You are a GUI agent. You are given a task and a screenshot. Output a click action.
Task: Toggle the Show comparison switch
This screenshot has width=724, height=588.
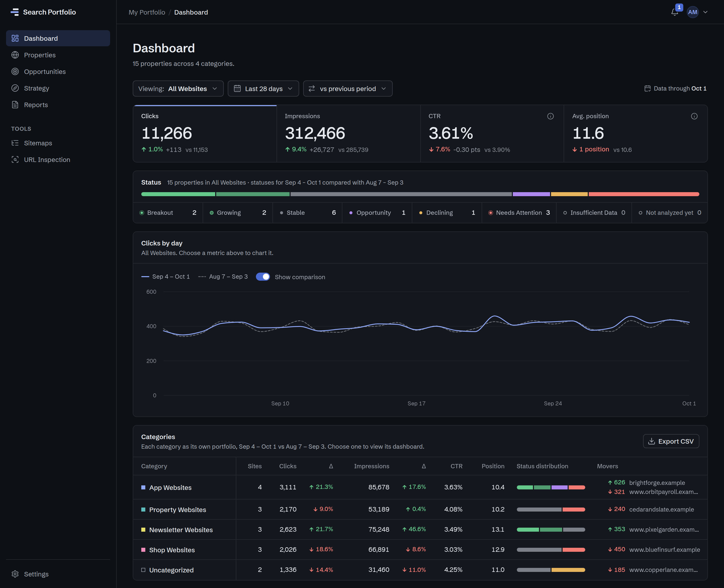[263, 277]
